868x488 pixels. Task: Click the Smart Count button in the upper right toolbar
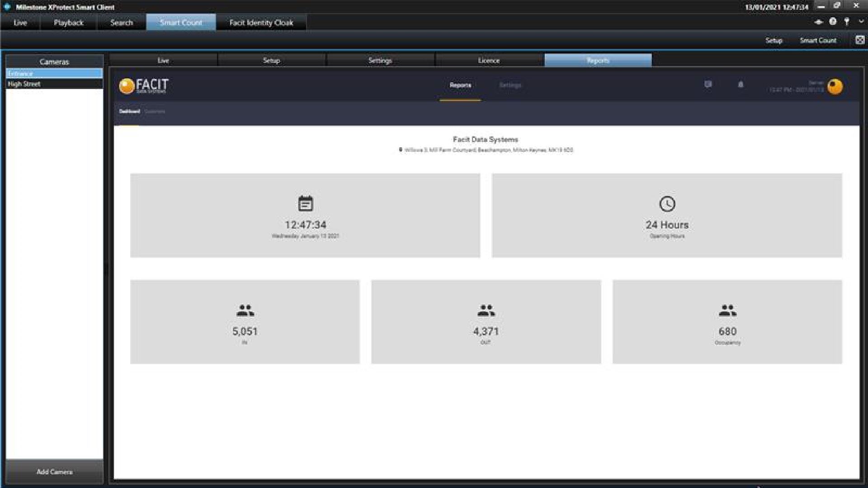(x=818, y=41)
